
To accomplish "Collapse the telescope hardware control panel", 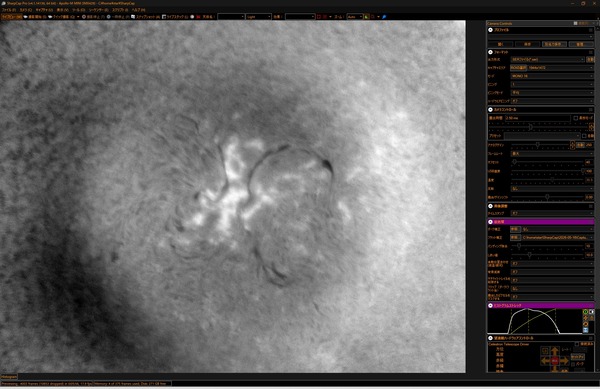I will pyautogui.click(x=490, y=338).
